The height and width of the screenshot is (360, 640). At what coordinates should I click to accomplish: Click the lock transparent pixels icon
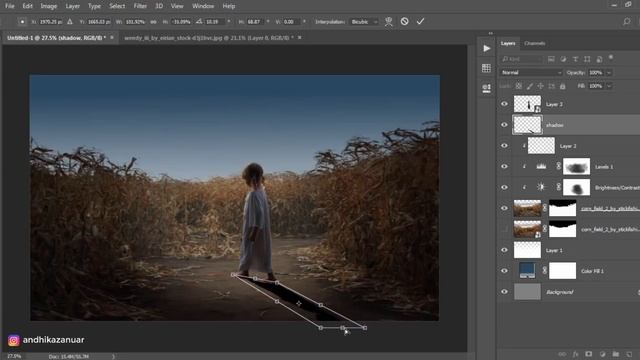[x=518, y=86]
